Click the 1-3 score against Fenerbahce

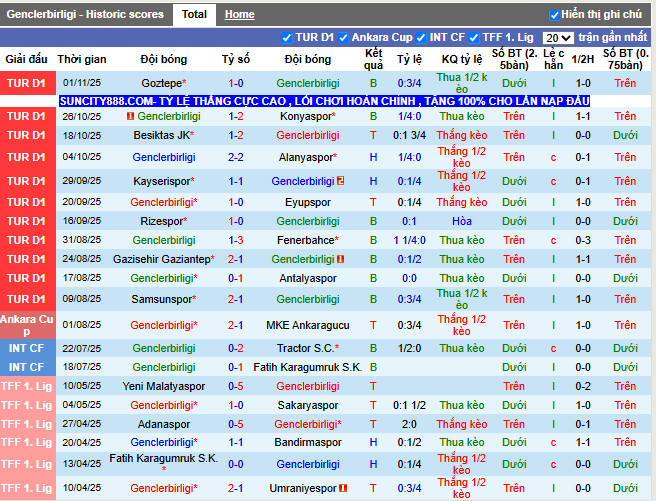click(236, 240)
